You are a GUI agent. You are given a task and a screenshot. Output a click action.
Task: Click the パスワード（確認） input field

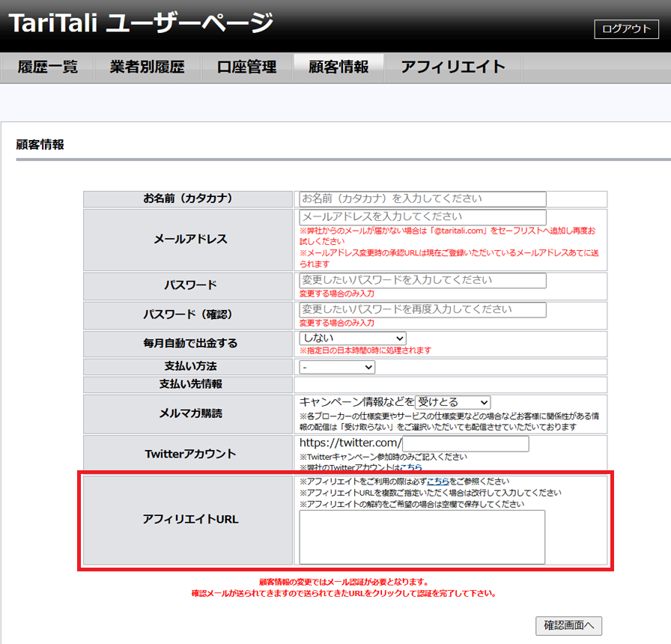click(x=422, y=309)
